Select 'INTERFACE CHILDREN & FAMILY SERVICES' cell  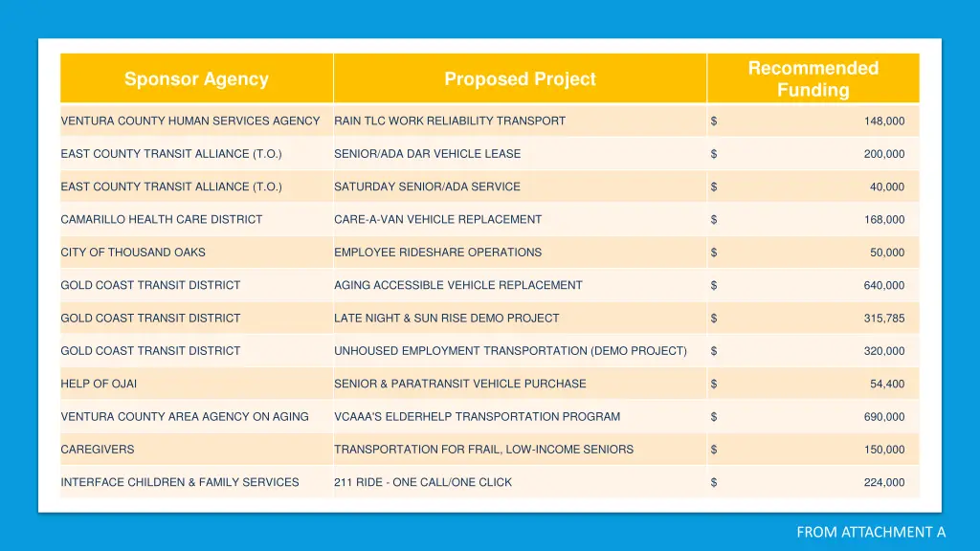196,482
